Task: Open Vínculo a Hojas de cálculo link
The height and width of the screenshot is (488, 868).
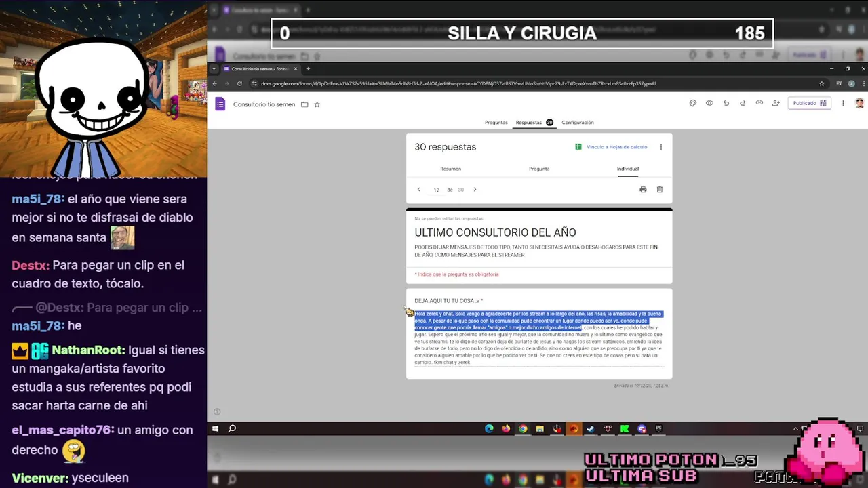Action: tap(611, 147)
